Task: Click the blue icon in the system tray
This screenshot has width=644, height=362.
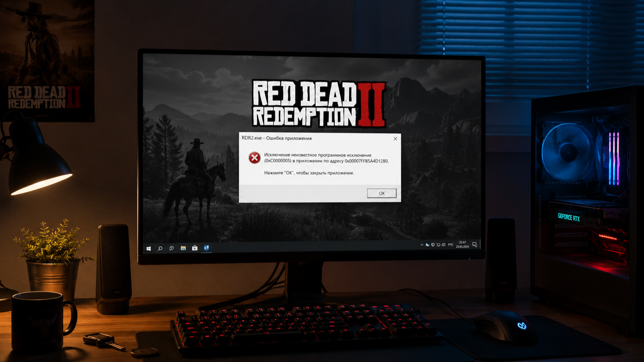Action: coord(428,245)
